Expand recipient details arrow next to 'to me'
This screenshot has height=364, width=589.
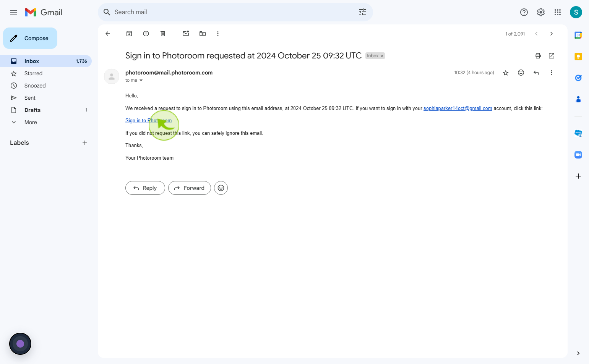pyautogui.click(x=141, y=80)
